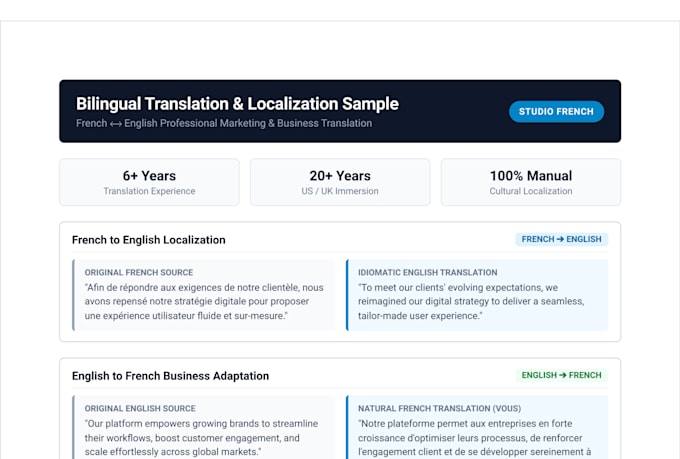The image size is (680, 459).
Task: Click the Translation Experience label
Action: pyautogui.click(x=149, y=191)
